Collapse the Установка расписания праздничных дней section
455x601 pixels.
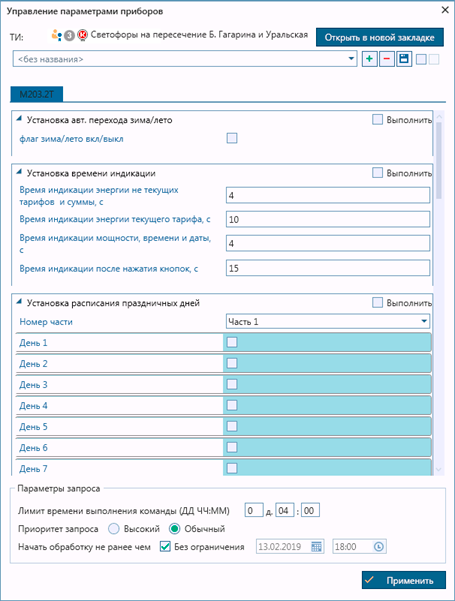point(19,302)
